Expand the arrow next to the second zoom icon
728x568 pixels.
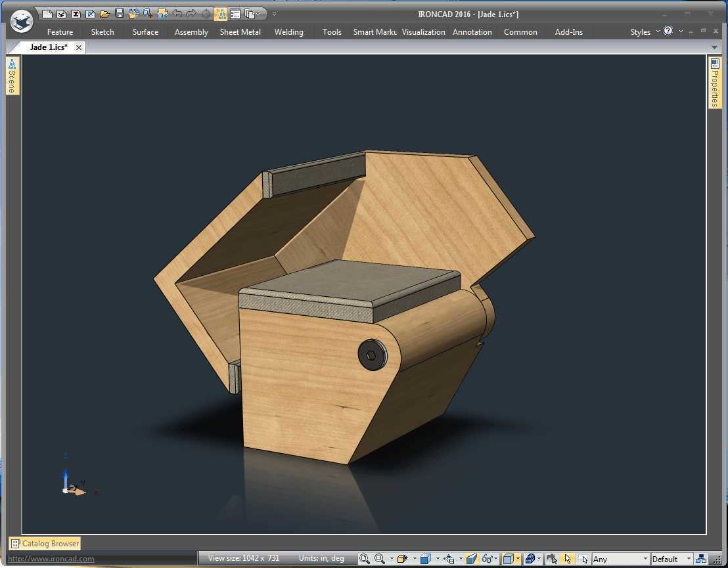(392, 559)
